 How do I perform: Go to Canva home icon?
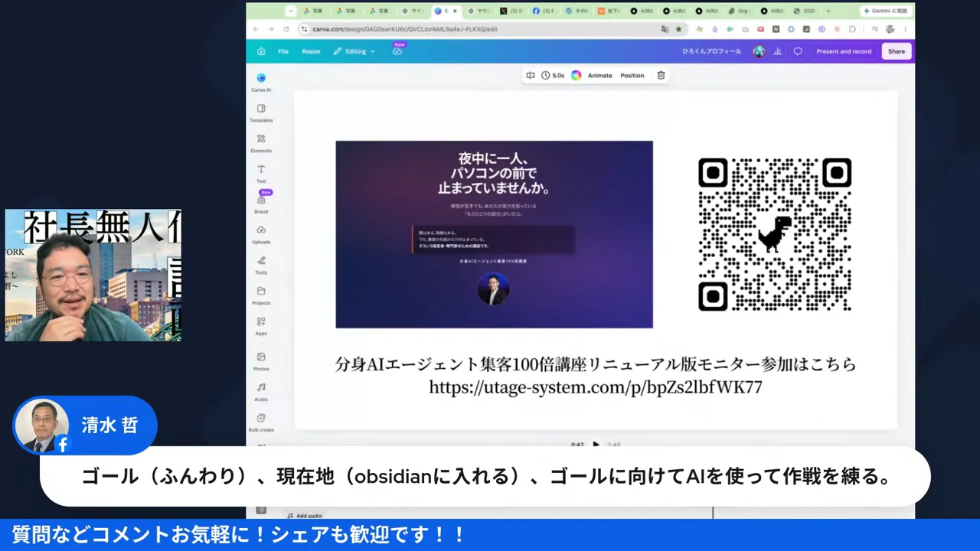261,51
